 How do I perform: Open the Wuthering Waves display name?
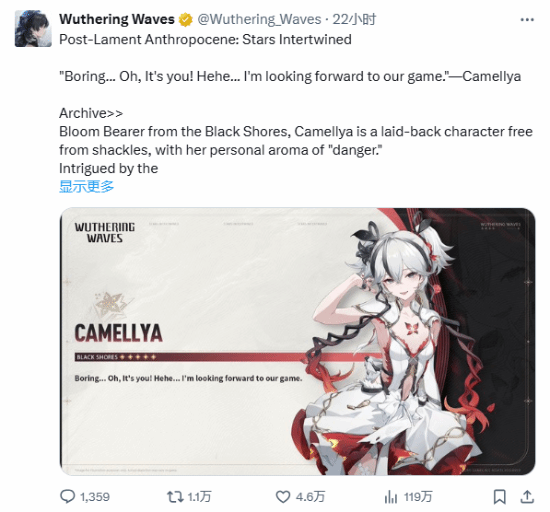click(117, 19)
